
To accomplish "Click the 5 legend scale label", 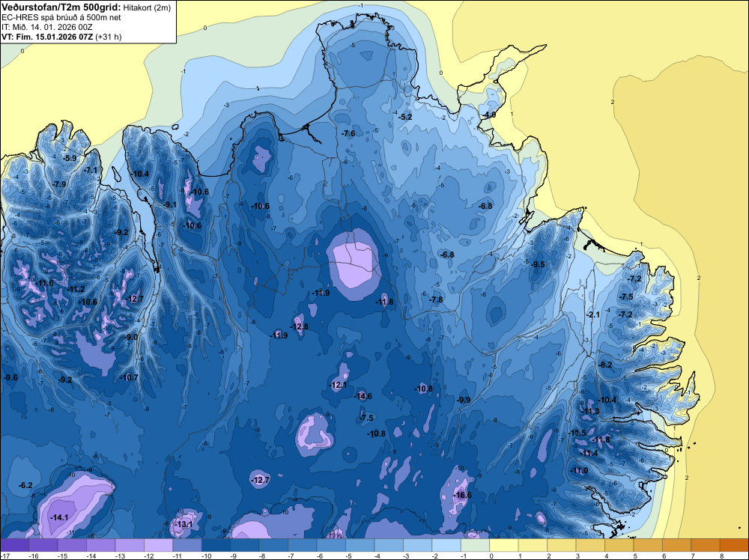I will tap(635, 556).
